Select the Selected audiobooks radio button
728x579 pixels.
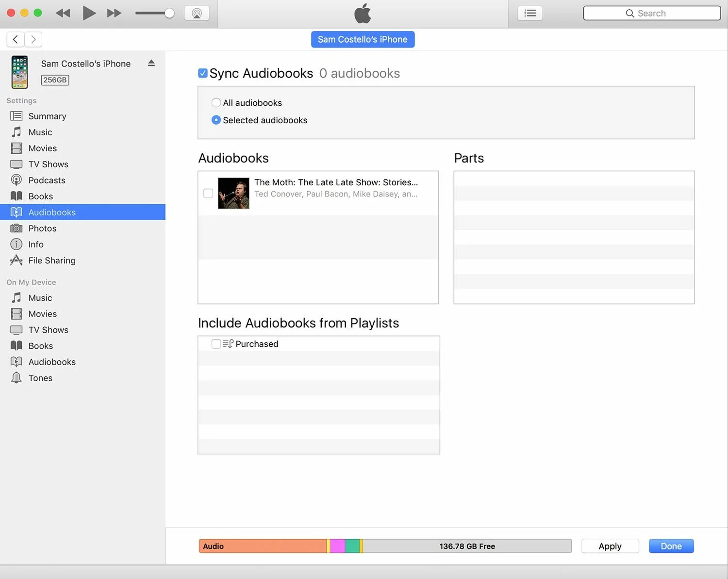pos(216,120)
